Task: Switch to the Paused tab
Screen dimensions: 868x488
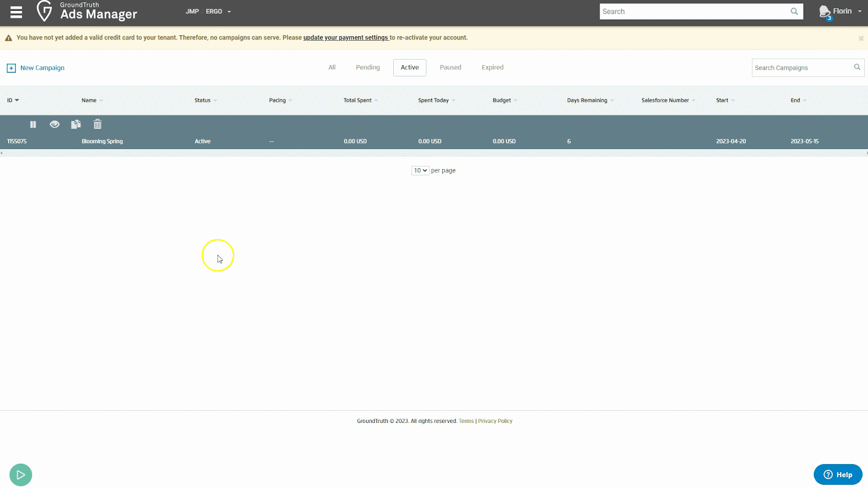Action: coord(450,67)
